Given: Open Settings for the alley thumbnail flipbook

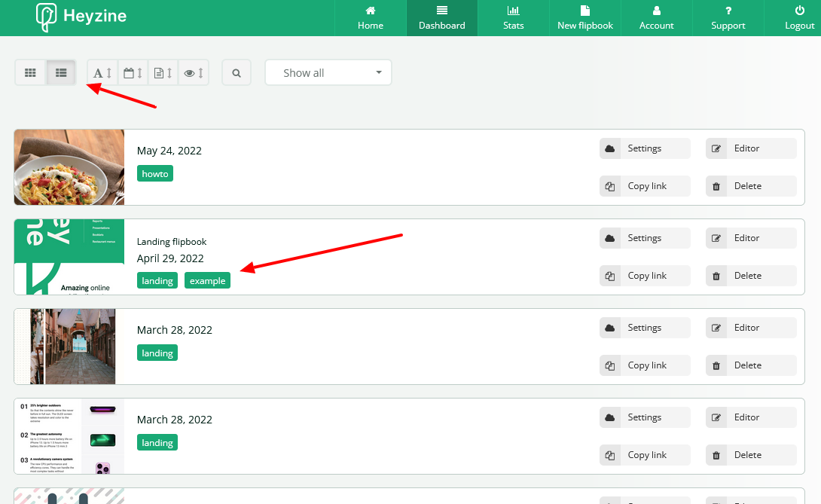Looking at the screenshot, I should (x=645, y=328).
